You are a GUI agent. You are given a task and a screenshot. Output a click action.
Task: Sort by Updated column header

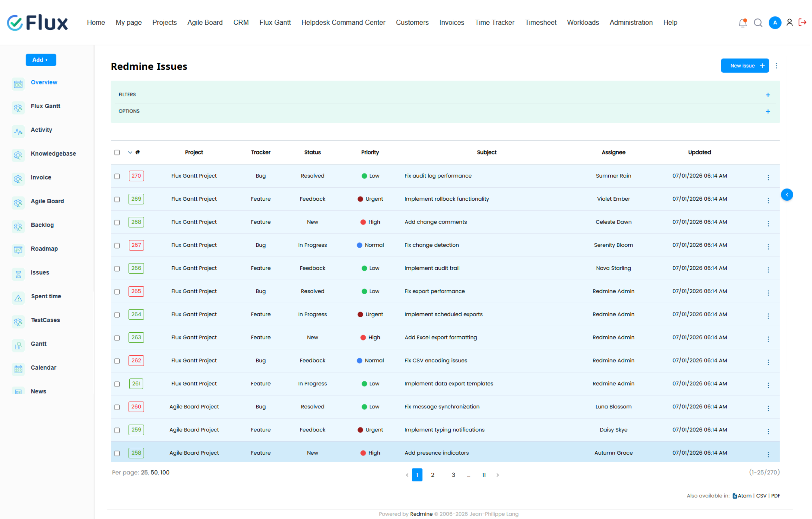(699, 152)
